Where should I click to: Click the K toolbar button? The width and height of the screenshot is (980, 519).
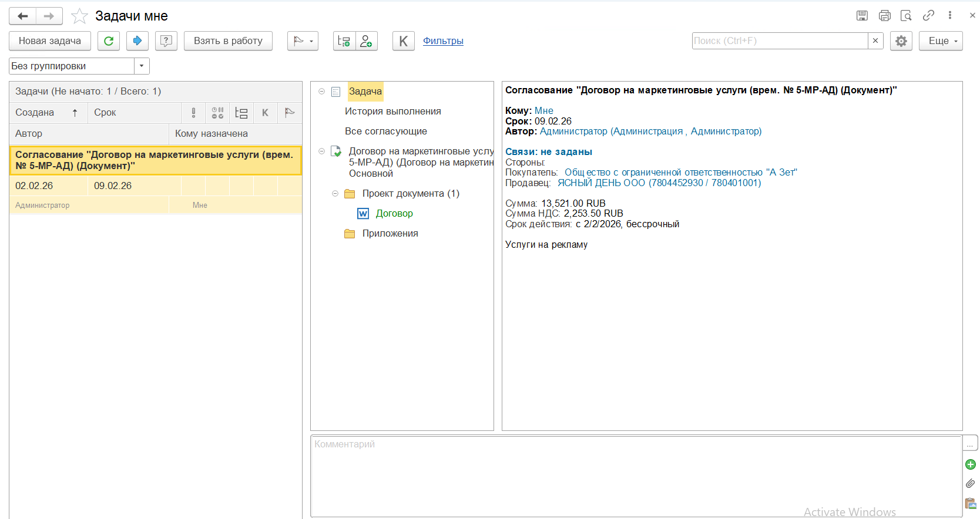pos(403,41)
